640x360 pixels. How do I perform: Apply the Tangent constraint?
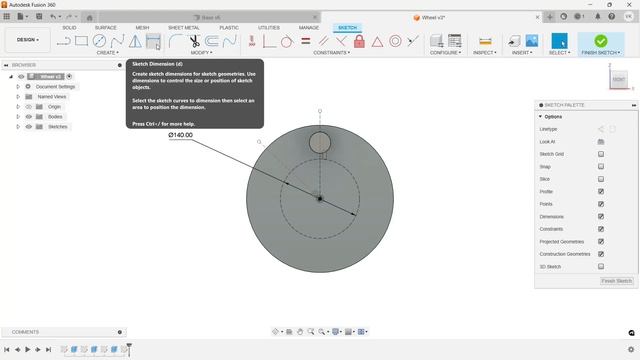287,41
